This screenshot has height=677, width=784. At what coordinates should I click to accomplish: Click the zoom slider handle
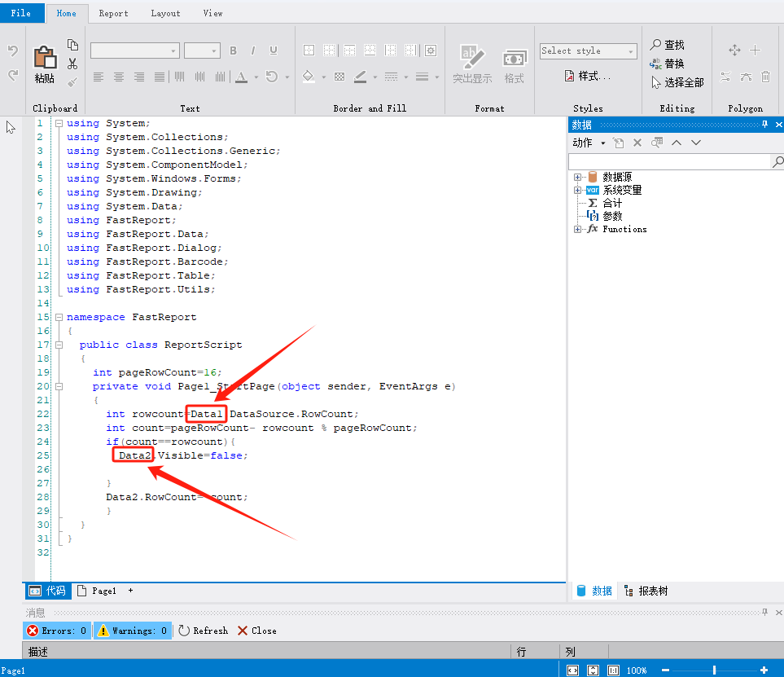click(714, 670)
